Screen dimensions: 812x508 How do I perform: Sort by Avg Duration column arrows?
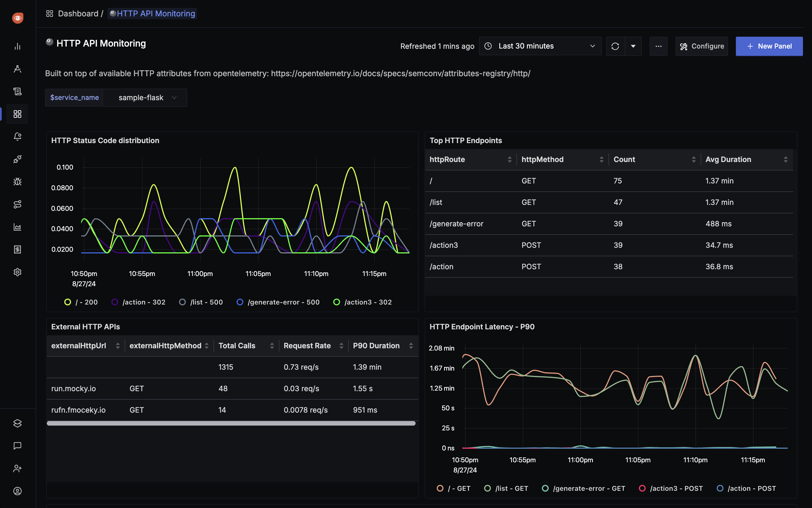pos(785,159)
